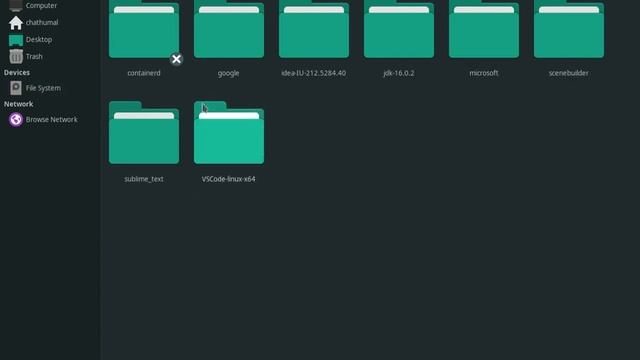Image resolution: width=640 pixels, height=360 pixels.
Task: Click the Desktop folder icon in sidebar
Action: click(16, 40)
